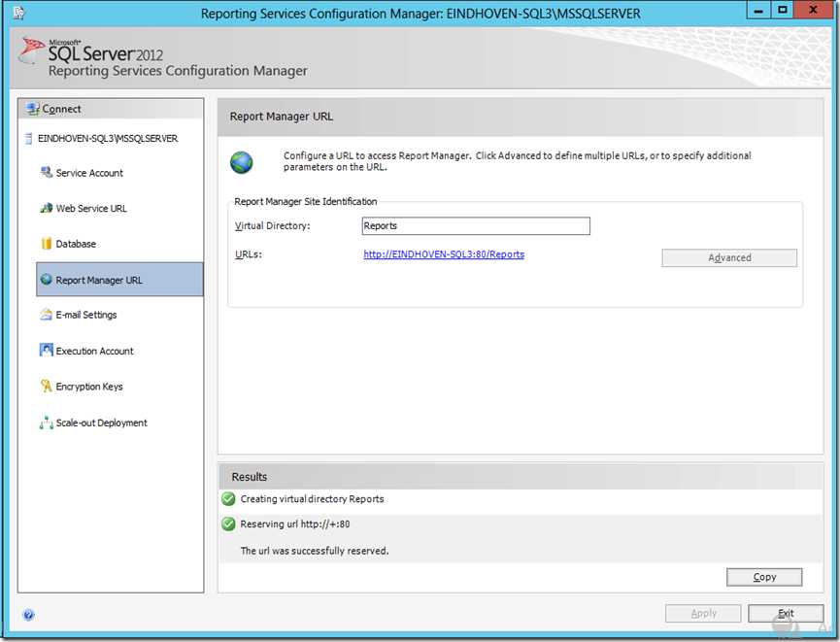Click the large globe icon in Report Manager URL pane
Viewport: 840px width, 642px height.
[x=242, y=162]
